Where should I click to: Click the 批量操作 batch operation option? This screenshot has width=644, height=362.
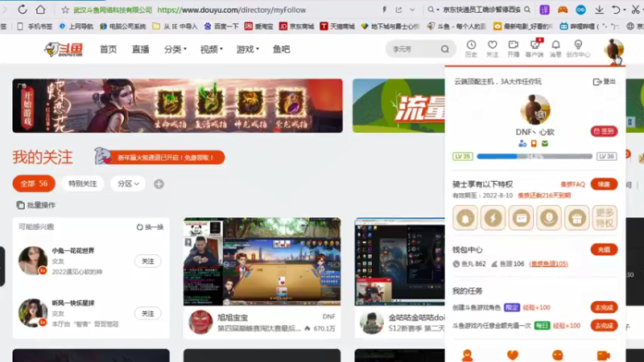coord(35,205)
